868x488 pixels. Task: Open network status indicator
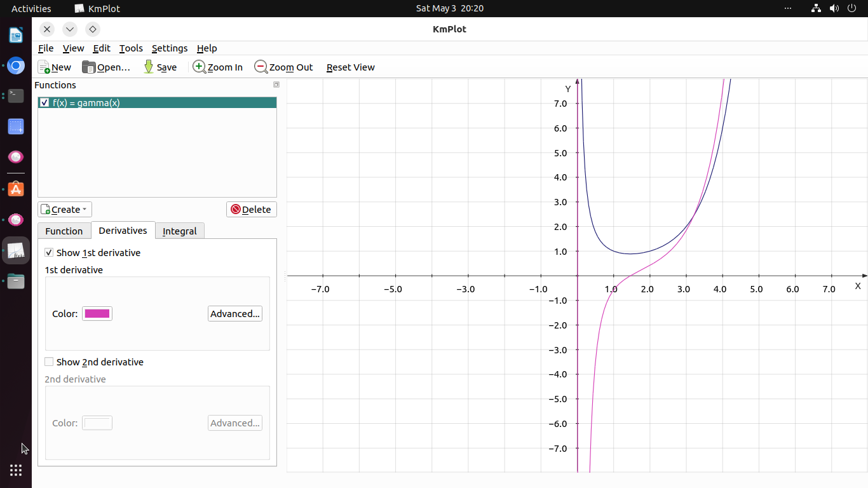click(817, 8)
